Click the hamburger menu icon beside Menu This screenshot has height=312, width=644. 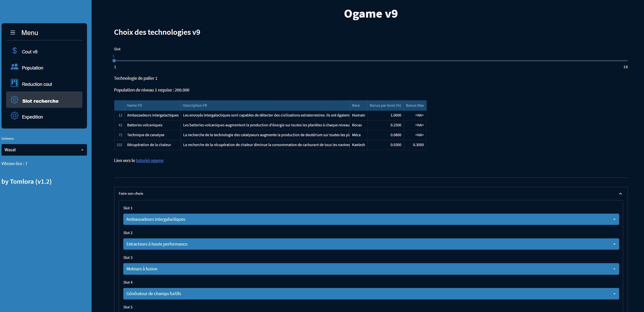point(13,32)
